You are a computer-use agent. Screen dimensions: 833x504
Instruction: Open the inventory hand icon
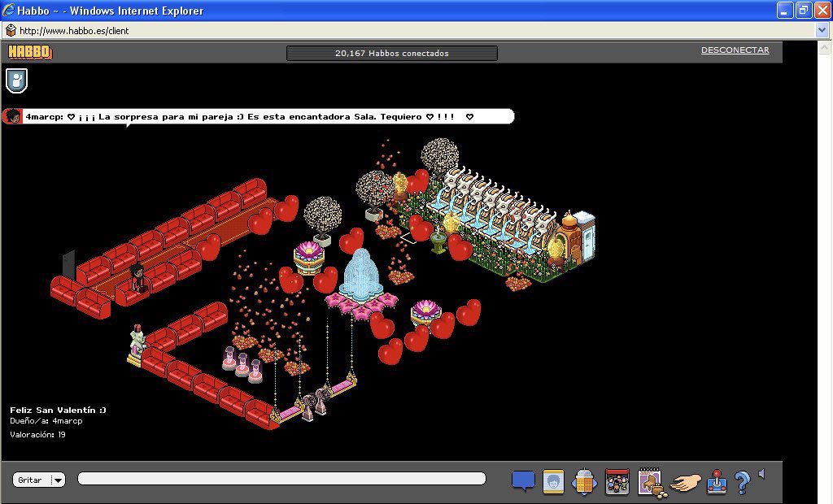coord(685,482)
